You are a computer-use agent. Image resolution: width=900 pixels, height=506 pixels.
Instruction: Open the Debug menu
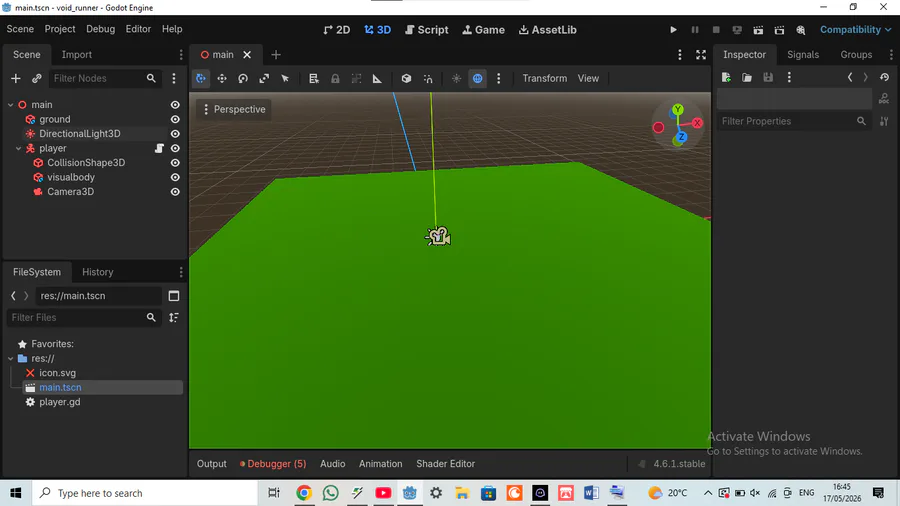click(100, 29)
